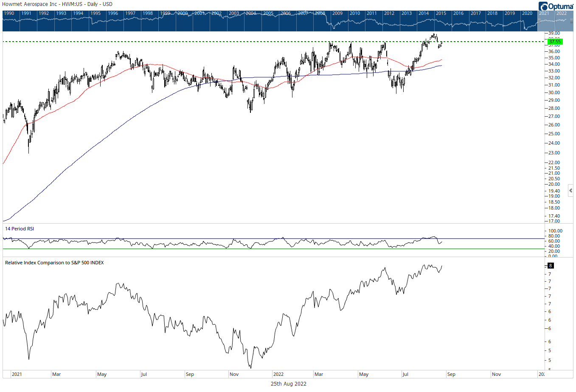Click the 30.00 price scale label
This screenshot has height=392, width=576.
554,92
